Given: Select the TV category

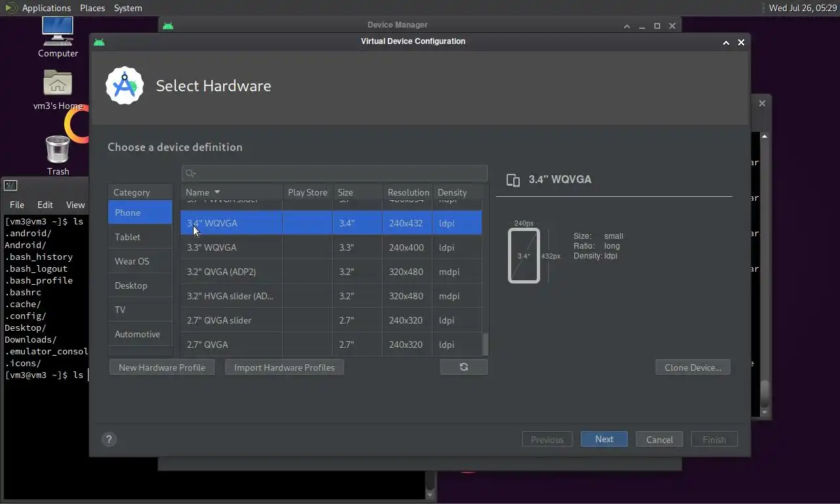Looking at the screenshot, I should 140,310.
